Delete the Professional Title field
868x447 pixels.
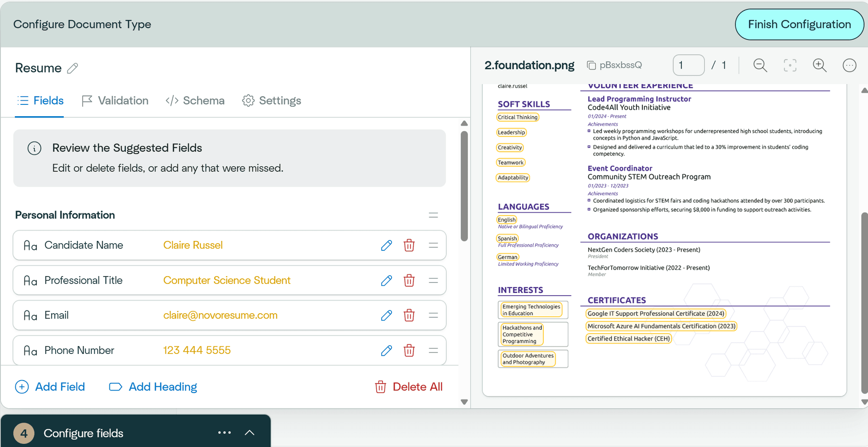[409, 280]
